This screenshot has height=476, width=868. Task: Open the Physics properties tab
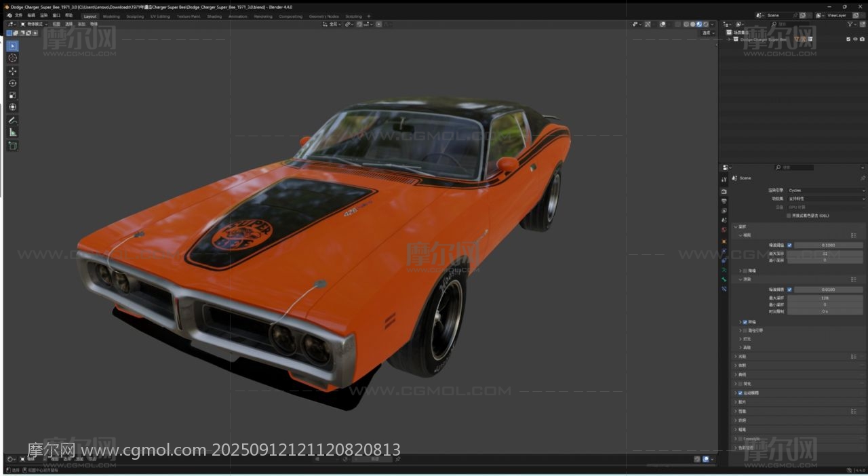724,251
